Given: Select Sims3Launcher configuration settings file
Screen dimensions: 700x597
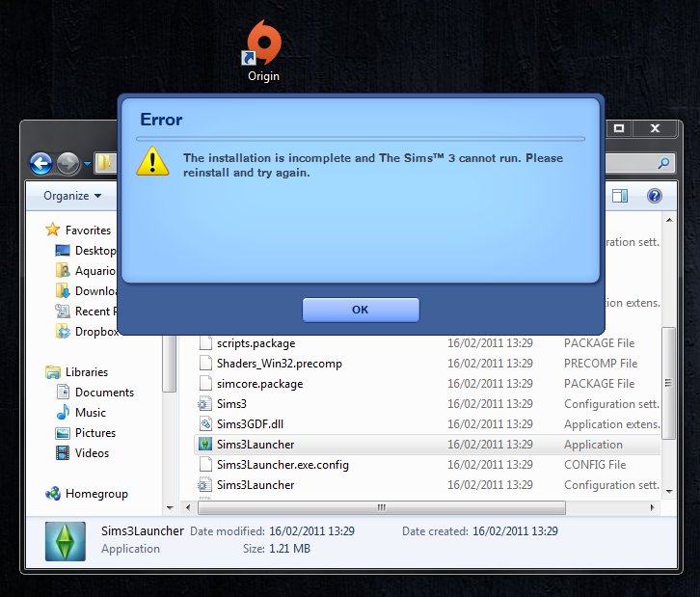Looking at the screenshot, I should (256, 485).
